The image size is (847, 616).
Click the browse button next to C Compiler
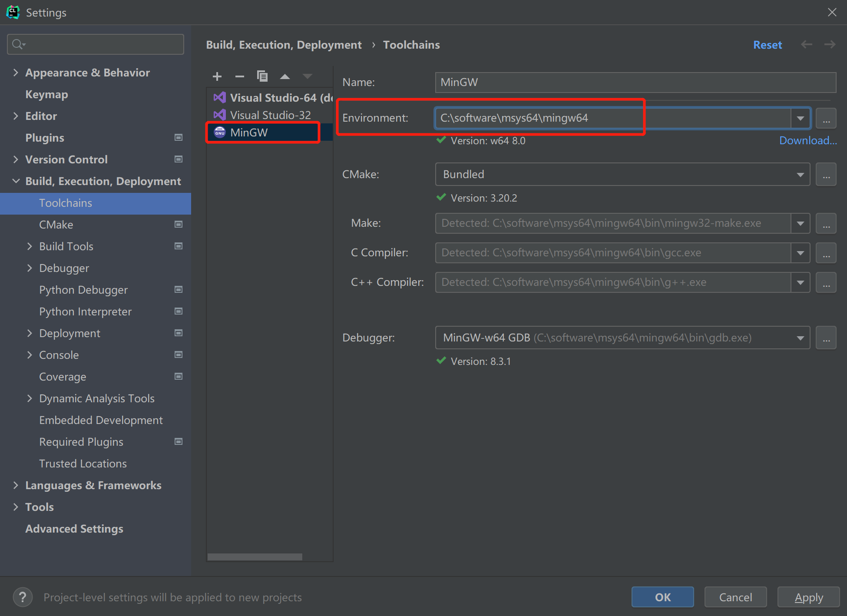(826, 253)
